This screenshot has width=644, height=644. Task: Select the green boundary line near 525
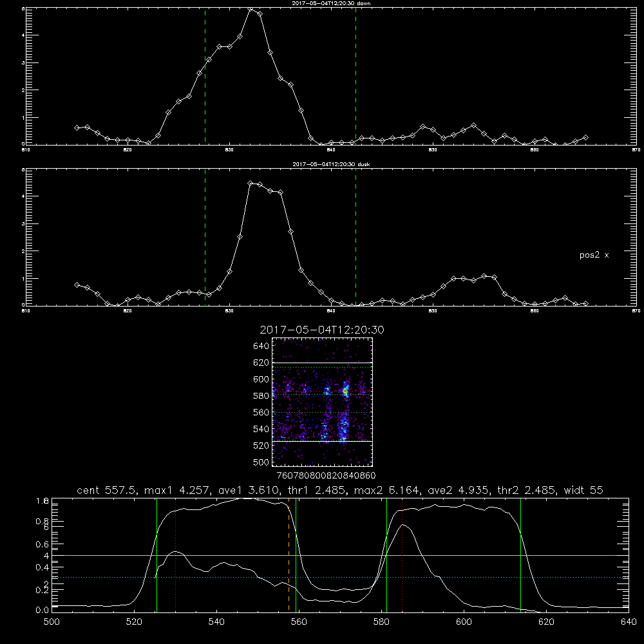(x=156, y=554)
